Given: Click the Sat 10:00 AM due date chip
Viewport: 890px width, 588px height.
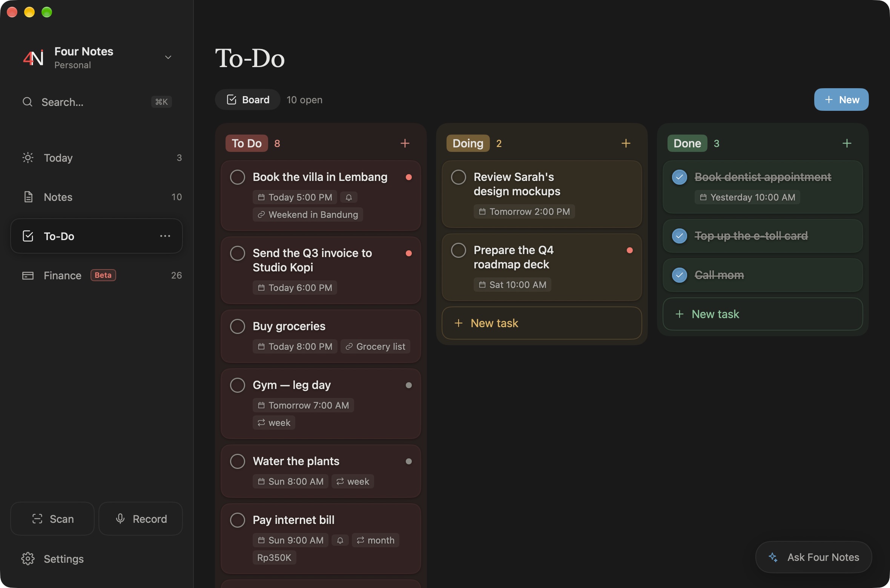Looking at the screenshot, I should (x=513, y=285).
